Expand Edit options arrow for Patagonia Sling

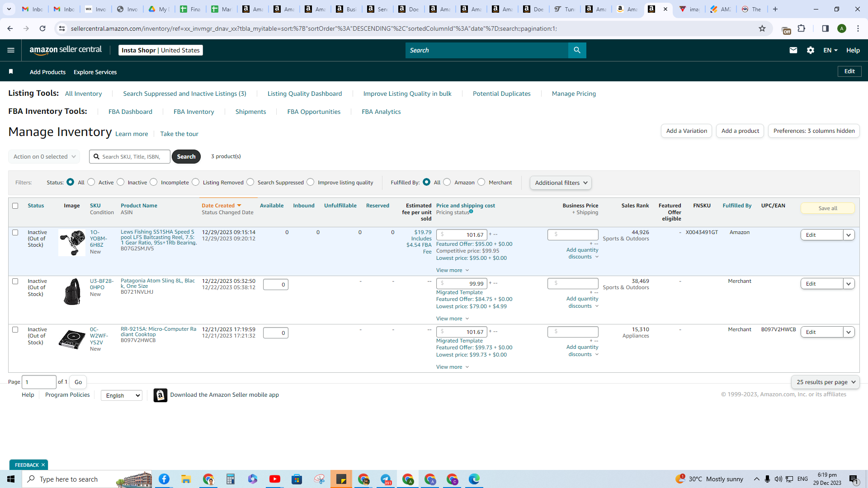(x=849, y=284)
